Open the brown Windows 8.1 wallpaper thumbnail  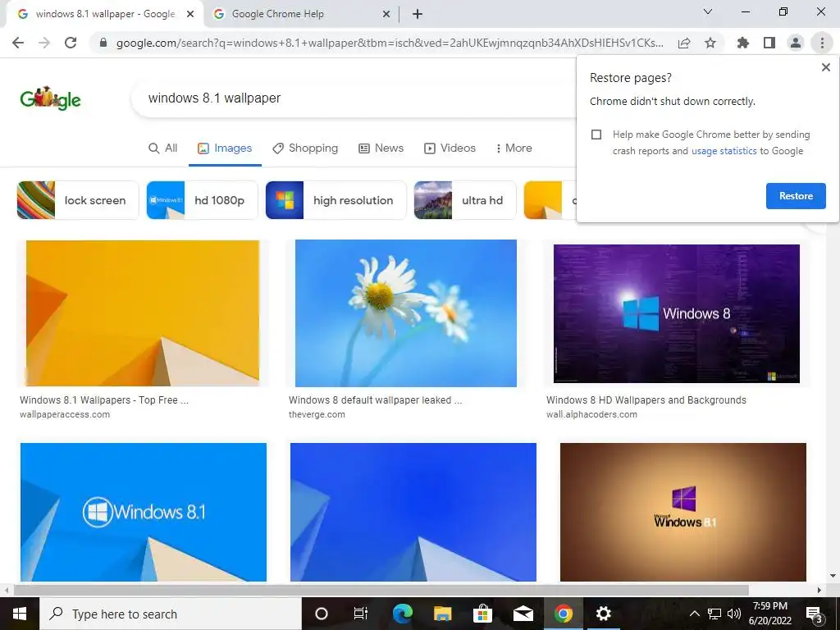point(683,512)
